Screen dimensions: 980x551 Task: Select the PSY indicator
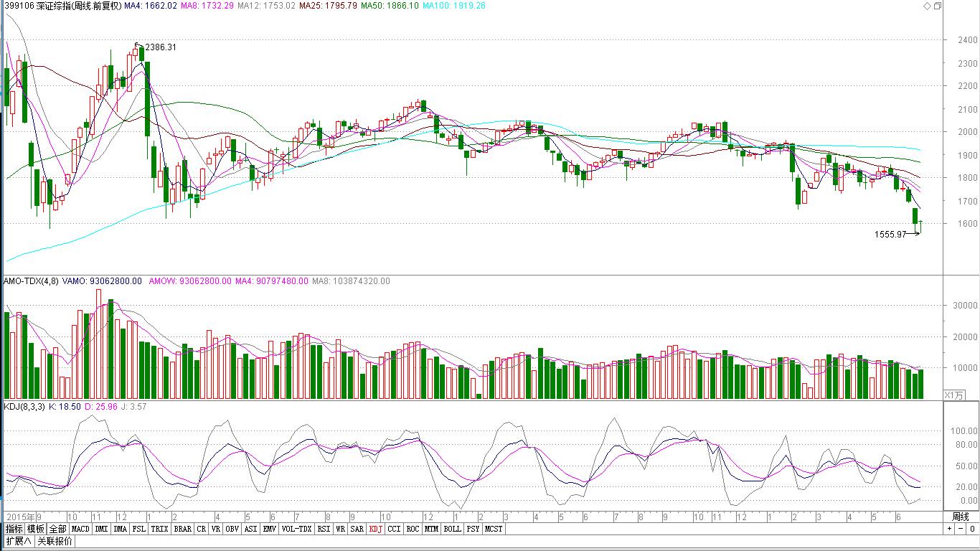pos(473,529)
